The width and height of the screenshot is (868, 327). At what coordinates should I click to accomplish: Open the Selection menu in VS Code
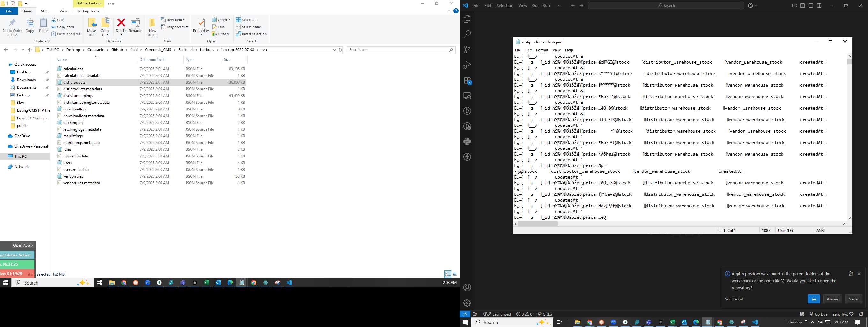(x=505, y=5)
